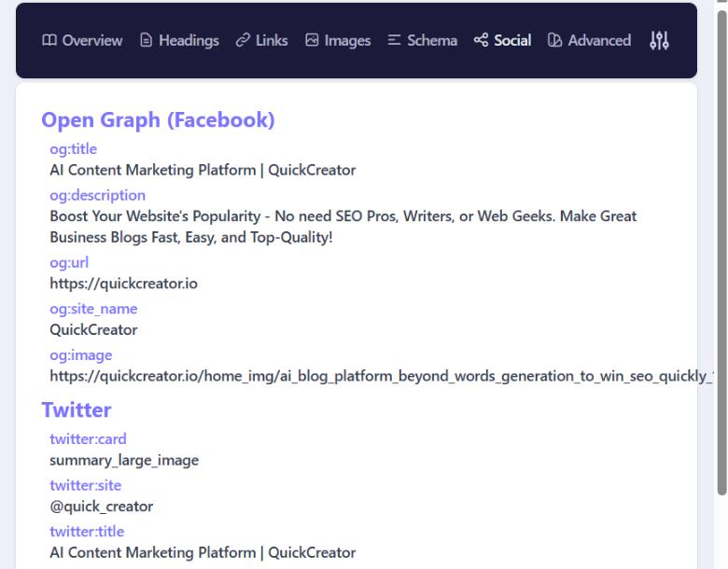
Task: Click the og:description label
Action: 97,195
